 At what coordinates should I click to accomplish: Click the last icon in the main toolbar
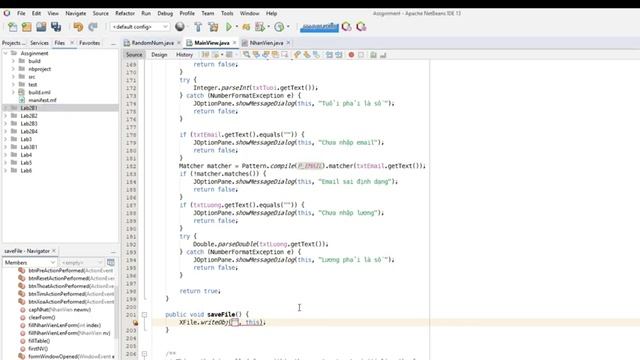tap(361, 27)
